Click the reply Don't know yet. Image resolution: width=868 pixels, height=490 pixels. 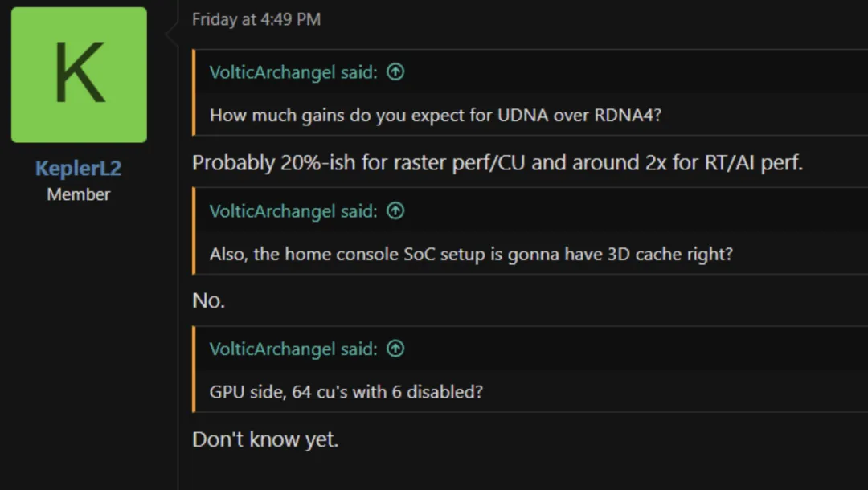[265, 439]
